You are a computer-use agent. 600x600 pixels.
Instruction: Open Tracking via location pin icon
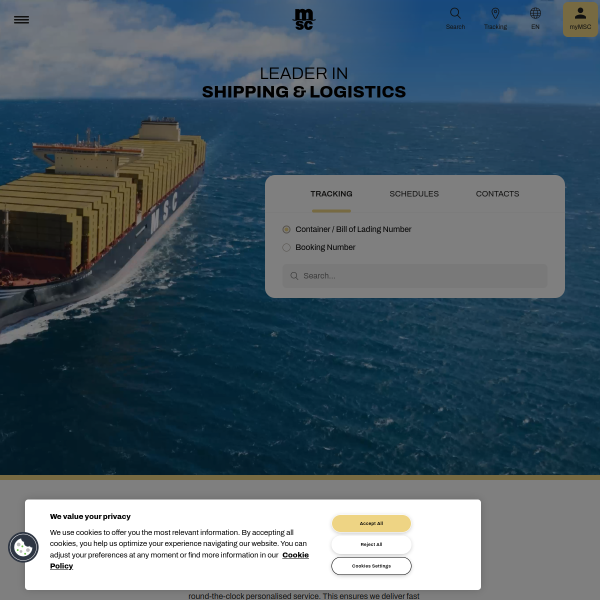495,14
